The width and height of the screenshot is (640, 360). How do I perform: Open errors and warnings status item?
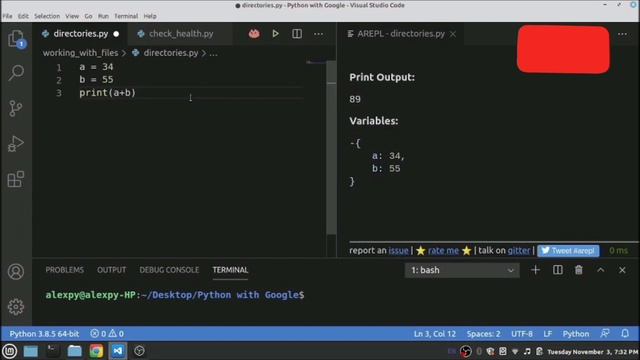coord(107,334)
